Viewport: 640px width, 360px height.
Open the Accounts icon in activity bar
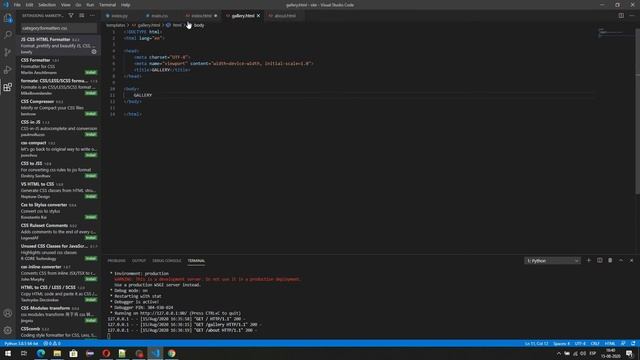[8, 313]
